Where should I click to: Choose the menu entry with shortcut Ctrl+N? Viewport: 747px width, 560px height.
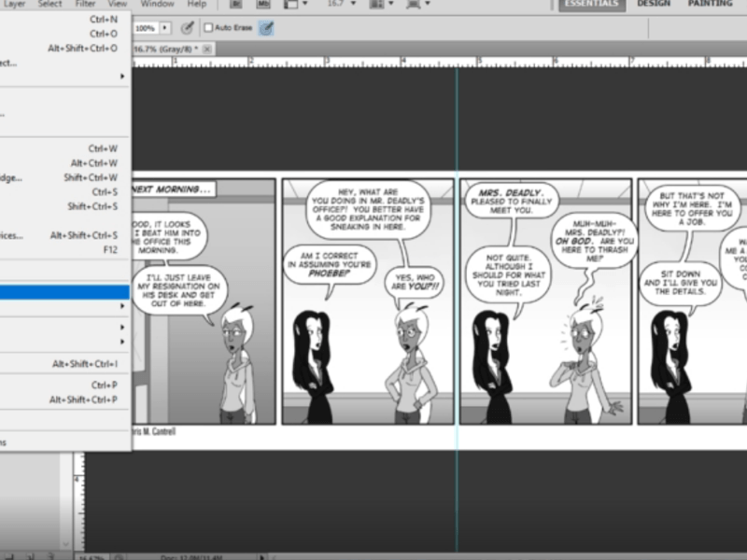[65, 20]
